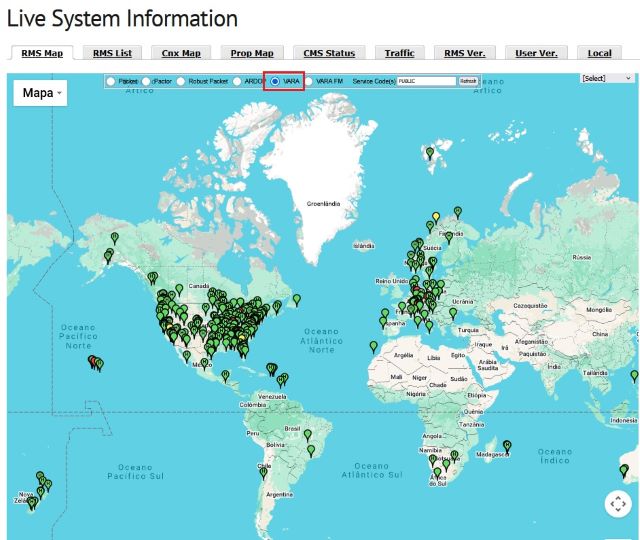Go to the Prop Map tab
This screenshot has height=540, width=640.
point(252,53)
